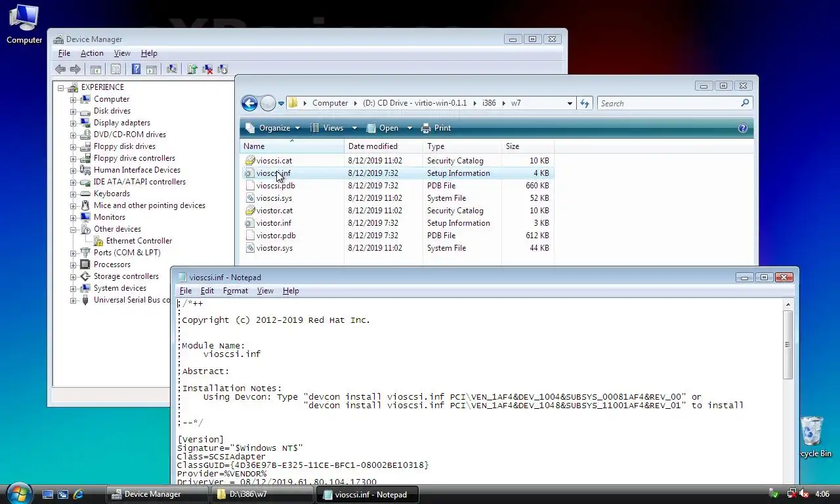Sort by Size column header
The image size is (840, 504).
[x=528, y=146]
